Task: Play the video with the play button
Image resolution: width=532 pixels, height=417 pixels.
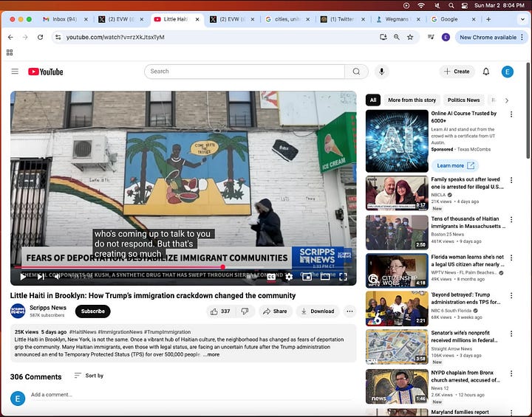Action: (x=23, y=277)
